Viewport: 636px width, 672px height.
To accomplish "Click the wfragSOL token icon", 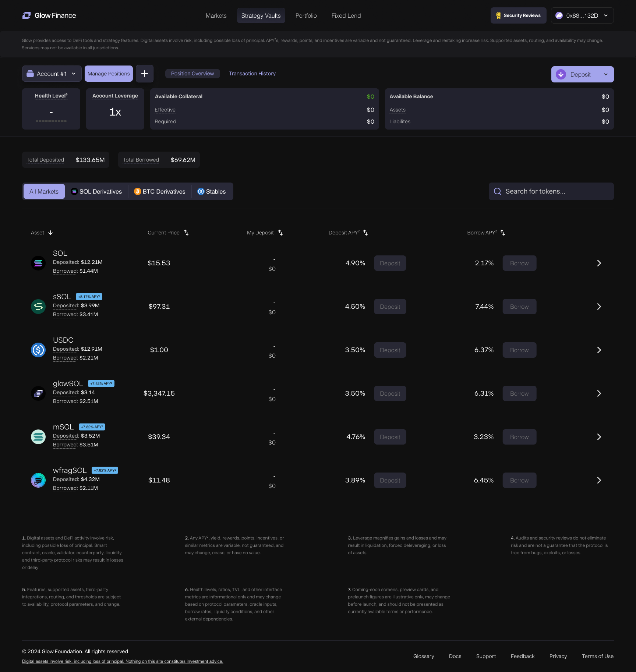I will click(38, 480).
